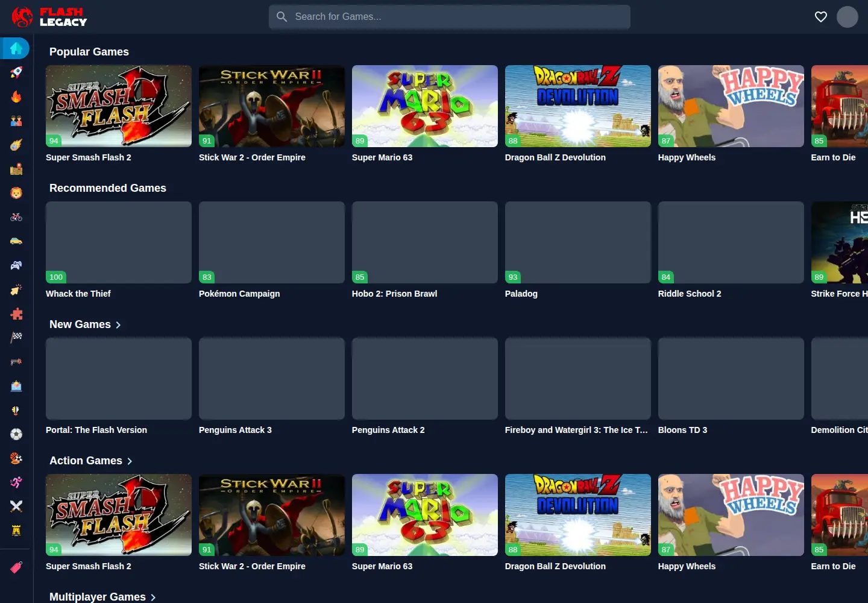Select the lion face sidebar icon
The width and height of the screenshot is (868, 603).
pyautogui.click(x=16, y=193)
